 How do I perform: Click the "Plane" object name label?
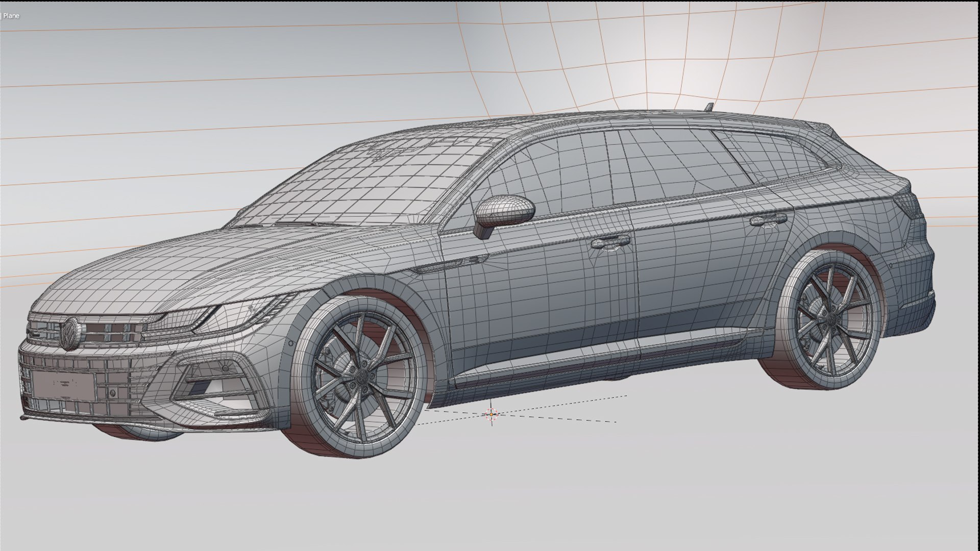point(11,16)
